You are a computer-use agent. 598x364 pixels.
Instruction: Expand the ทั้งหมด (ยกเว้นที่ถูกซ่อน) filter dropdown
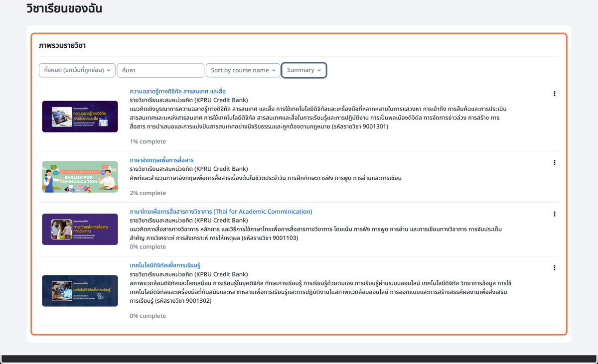pyautogui.click(x=77, y=70)
